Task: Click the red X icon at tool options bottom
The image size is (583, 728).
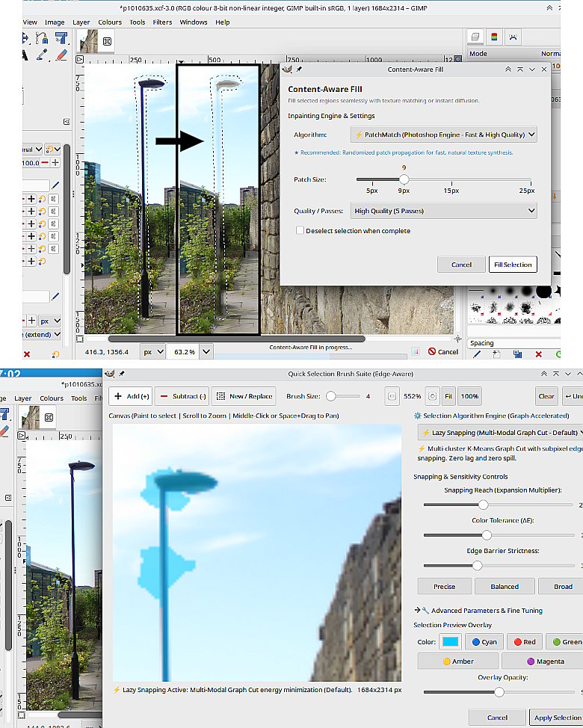Action: 27,354
